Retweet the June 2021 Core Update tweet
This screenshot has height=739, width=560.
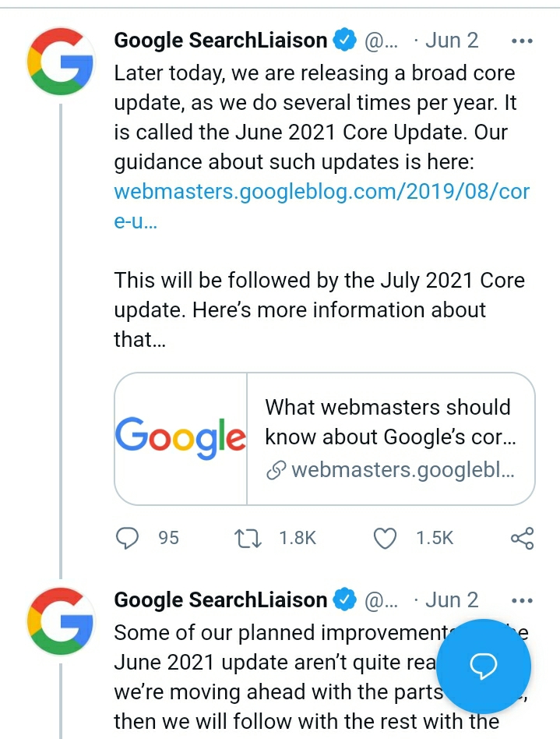[x=248, y=537]
